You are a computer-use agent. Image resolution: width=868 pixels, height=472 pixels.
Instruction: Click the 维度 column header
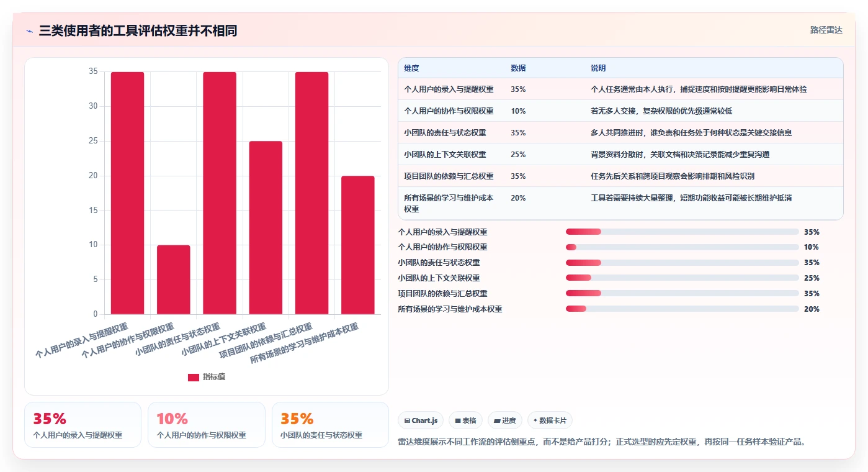tap(411, 68)
